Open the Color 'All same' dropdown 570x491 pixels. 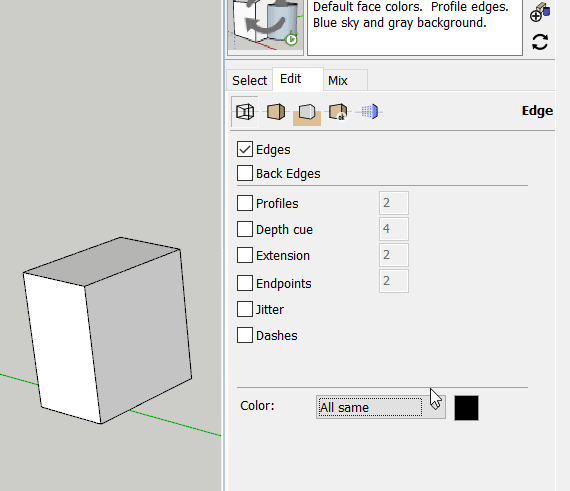coord(381,407)
